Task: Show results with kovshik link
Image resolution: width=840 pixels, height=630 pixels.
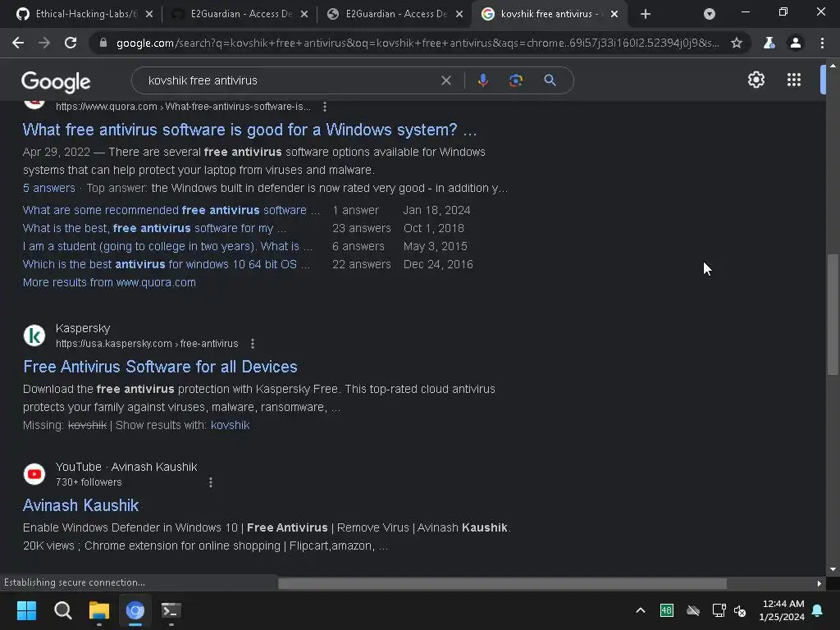Action: tap(230, 425)
